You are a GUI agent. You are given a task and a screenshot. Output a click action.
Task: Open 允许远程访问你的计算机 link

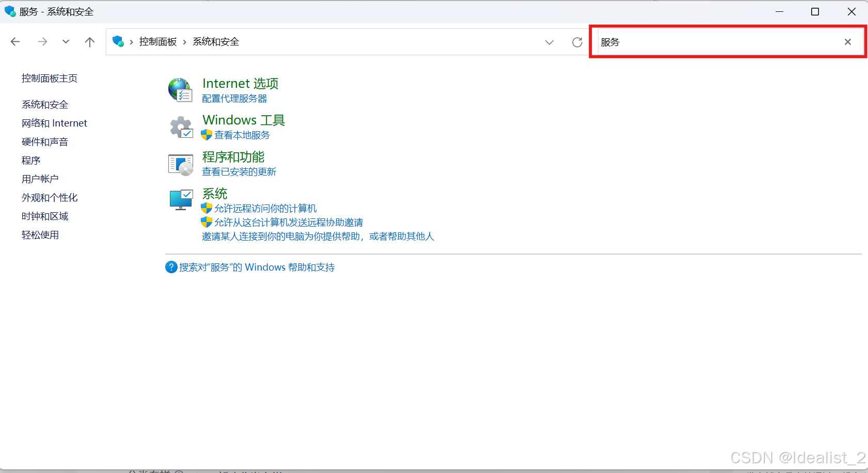tap(265, 209)
